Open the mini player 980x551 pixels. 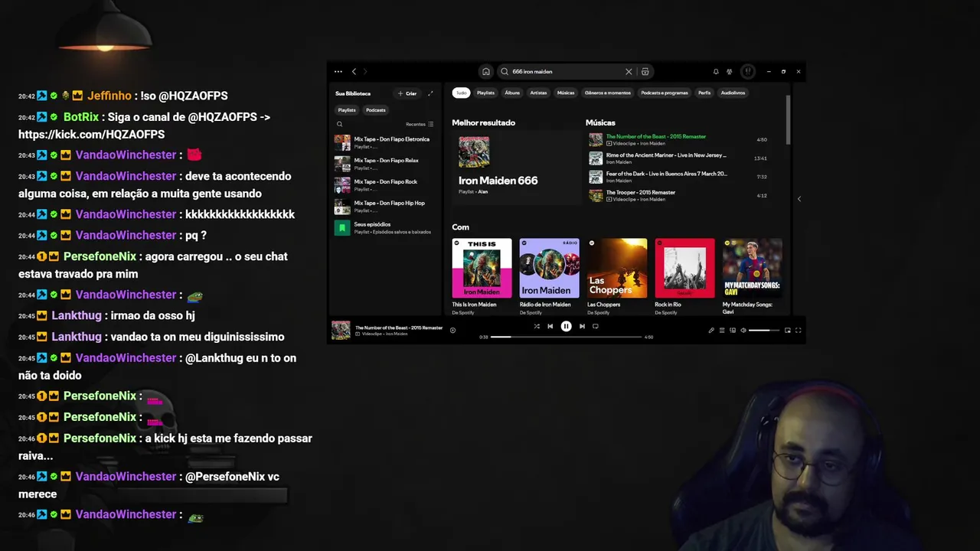pyautogui.click(x=787, y=331)
